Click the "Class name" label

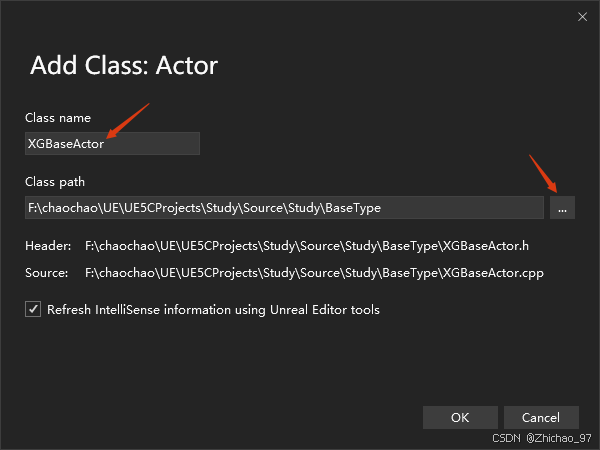pos(58,118)
